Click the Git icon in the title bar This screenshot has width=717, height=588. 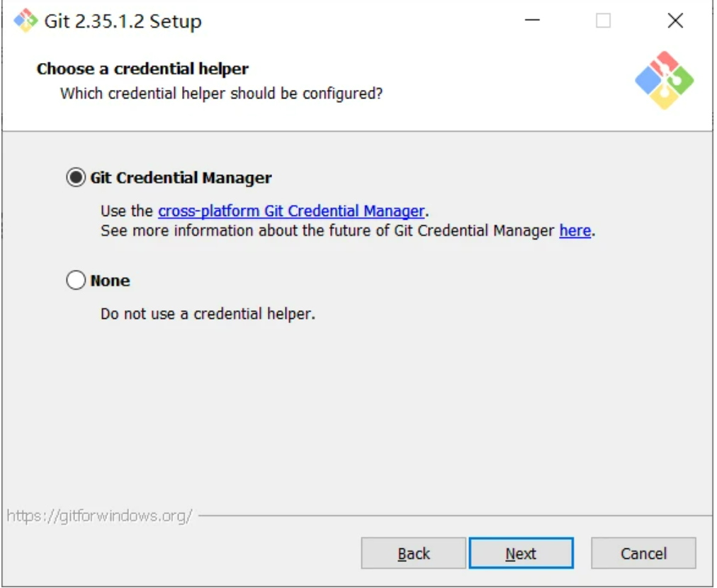click(x=26, y=21)
